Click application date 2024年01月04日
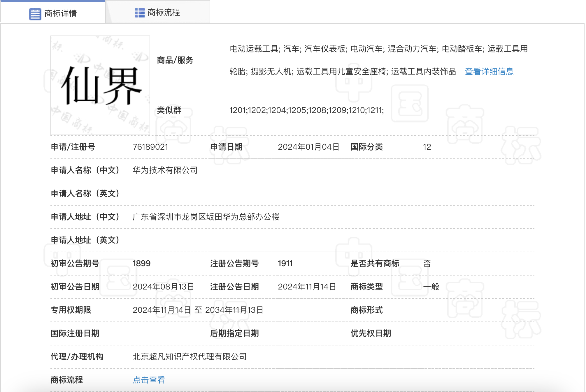This screenshot has width=586, height=392. pos(308,147)
